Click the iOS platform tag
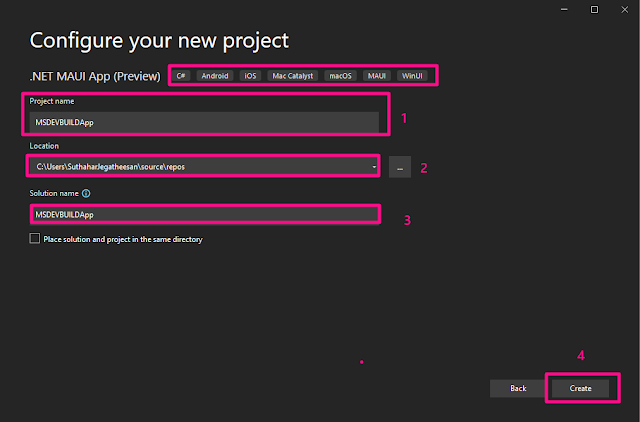Screen dimensions: 640x422 [x=250, y=75]
